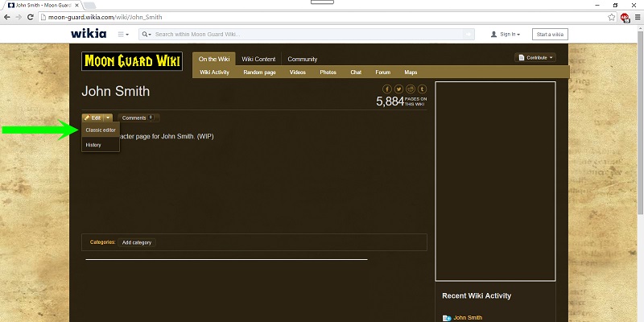Image resolution: width=644 pixels, height=322 pixels.
Task: Select the On the Wiki tab
Action: pos(214,59)
